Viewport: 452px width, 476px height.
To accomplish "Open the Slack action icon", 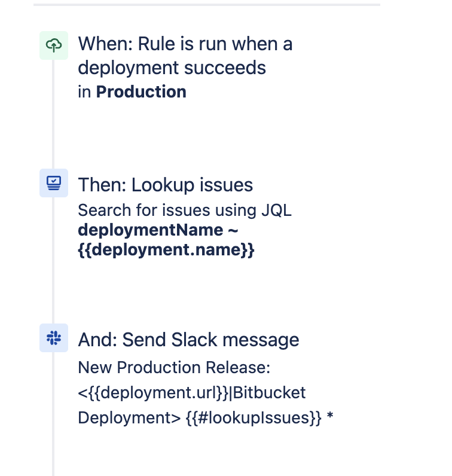I will tap(54, 338).
